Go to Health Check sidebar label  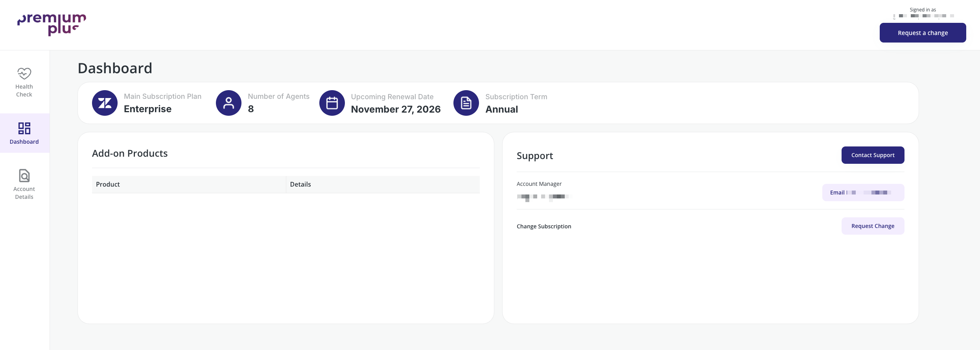click(24, 91)
